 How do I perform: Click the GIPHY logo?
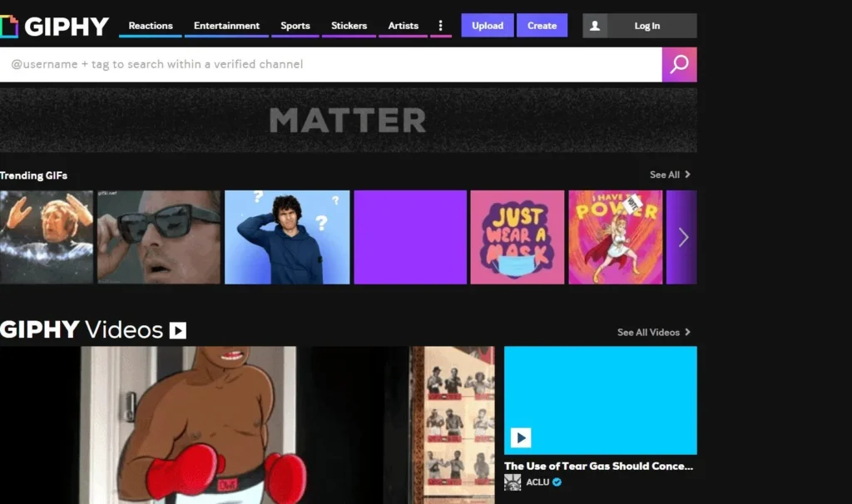tap(54, 26)
